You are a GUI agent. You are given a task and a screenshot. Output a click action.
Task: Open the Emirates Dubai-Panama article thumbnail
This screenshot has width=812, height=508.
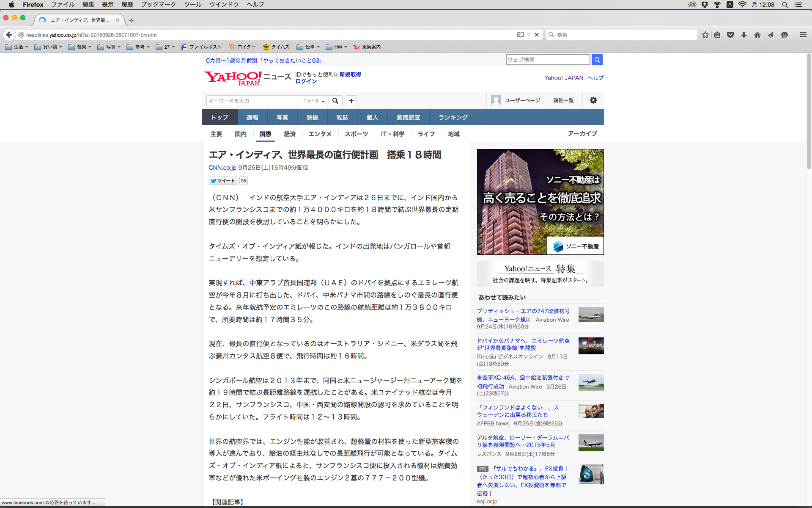[x=591, y=346]
